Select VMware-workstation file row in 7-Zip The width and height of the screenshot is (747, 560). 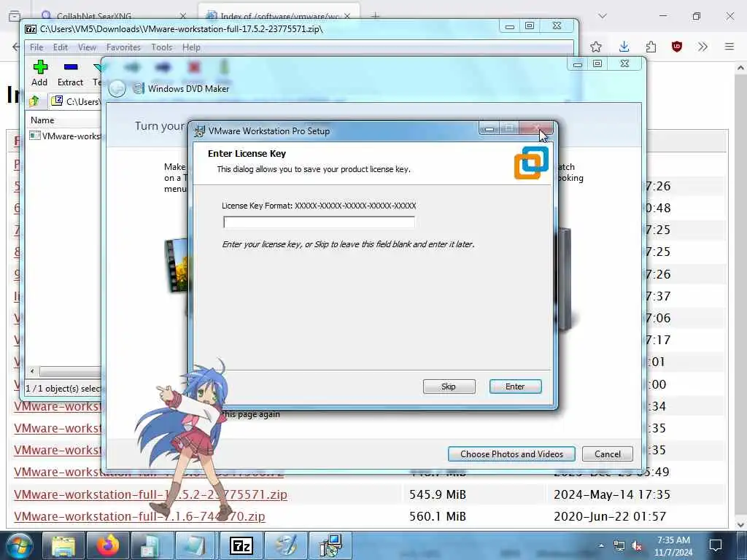click(x=65, y=136)
